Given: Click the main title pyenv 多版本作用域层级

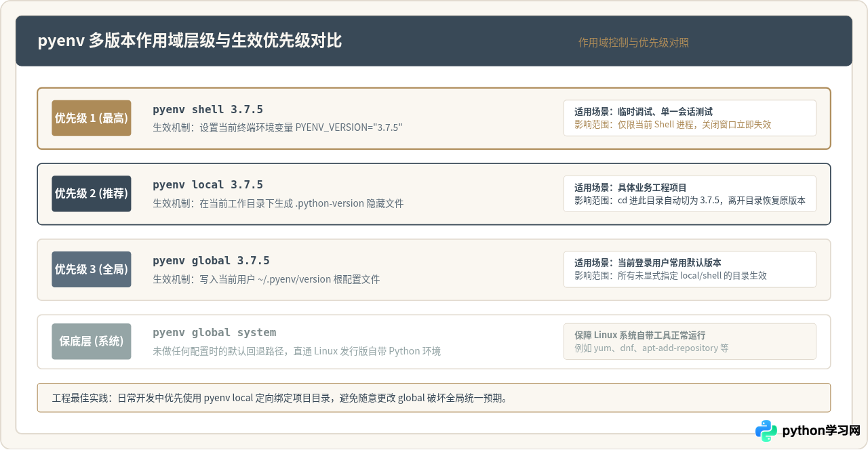Looking at the screenshot, I should 190,41.
